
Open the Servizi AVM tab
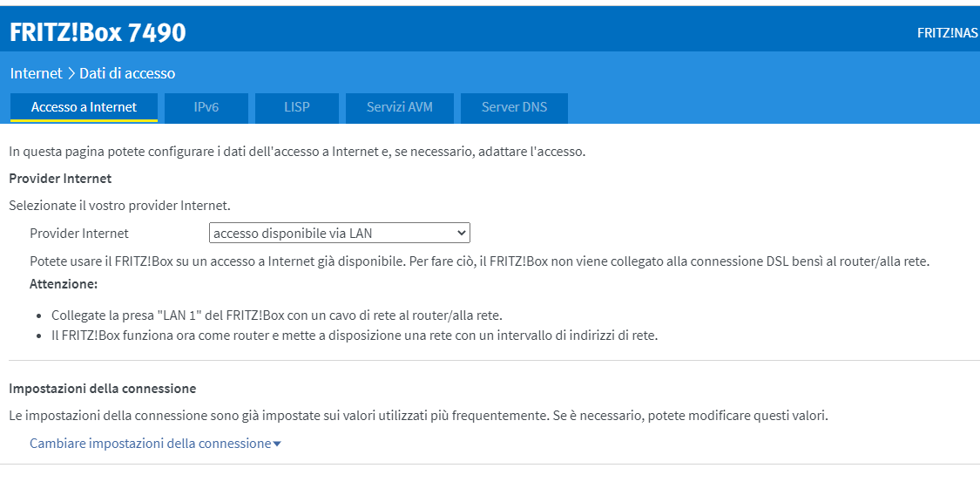pos(399,107)
